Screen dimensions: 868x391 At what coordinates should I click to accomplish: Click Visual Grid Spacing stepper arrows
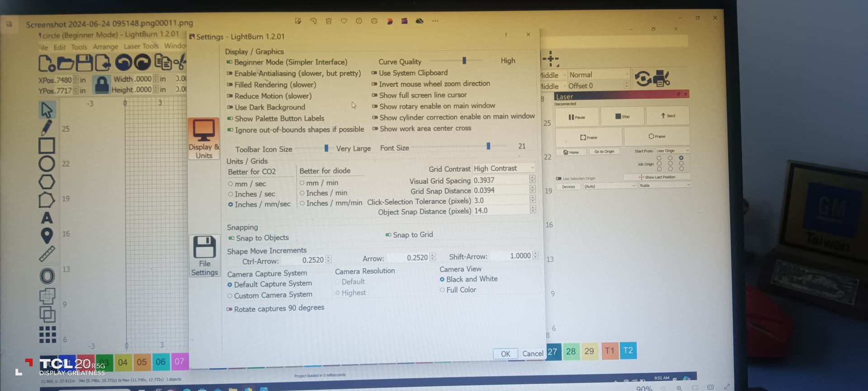point(532,180)
